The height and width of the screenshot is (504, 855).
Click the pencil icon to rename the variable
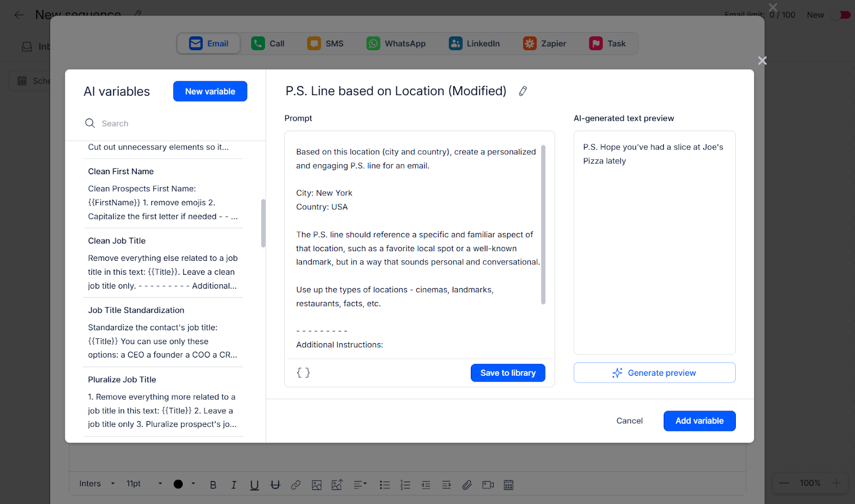(x=523, y=91)
